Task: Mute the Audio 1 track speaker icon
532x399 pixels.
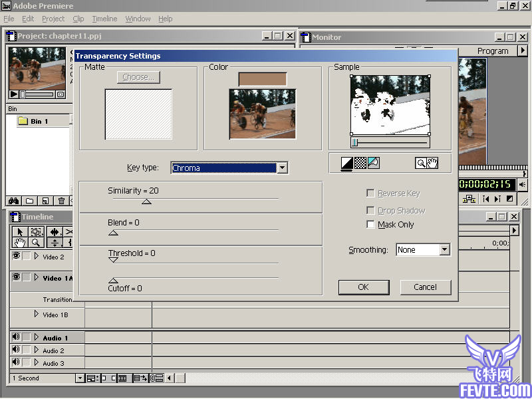Action: [x=16, y=338]
